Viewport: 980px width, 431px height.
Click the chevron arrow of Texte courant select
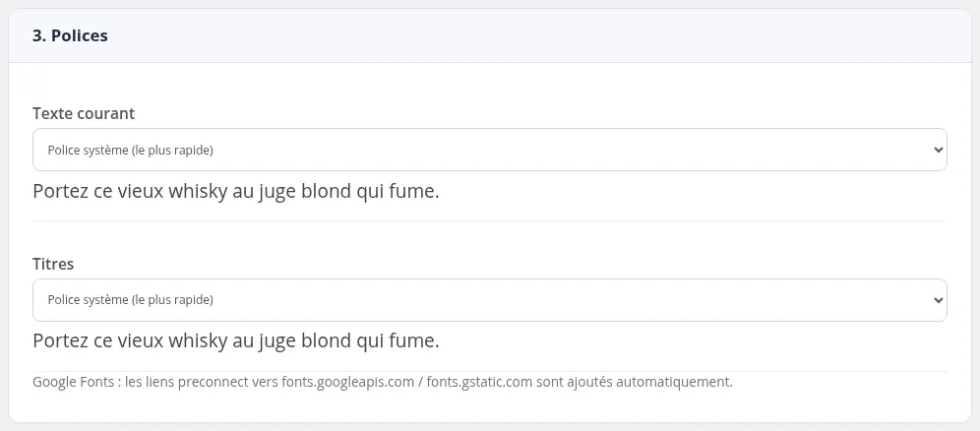pos(938,150)
